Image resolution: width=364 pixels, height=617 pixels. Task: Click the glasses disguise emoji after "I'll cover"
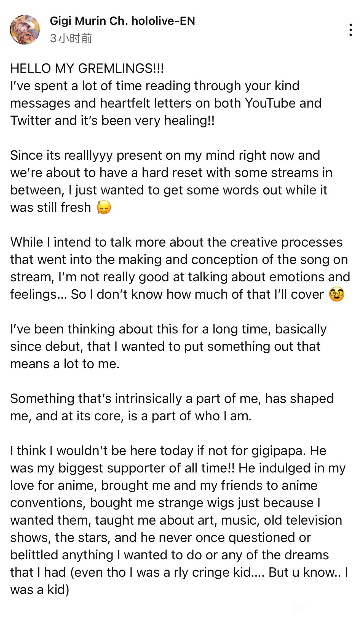pyautogui.click(x=336, y=295)
